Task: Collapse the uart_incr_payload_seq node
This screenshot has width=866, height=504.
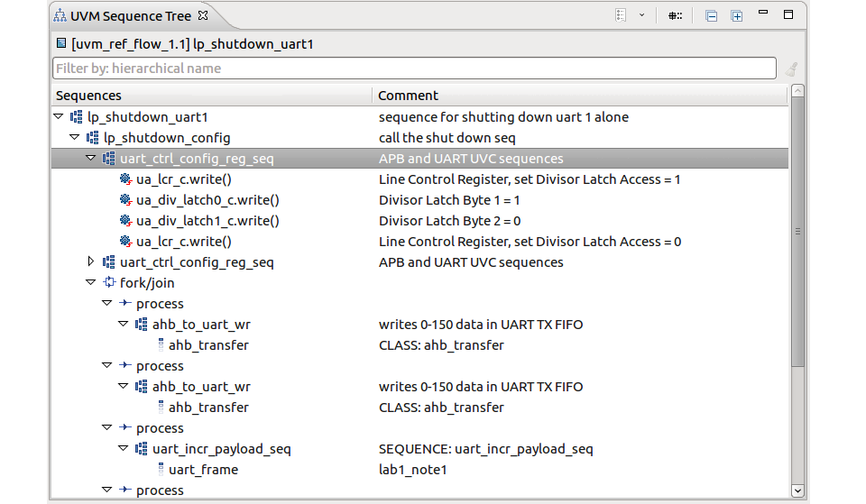Action: point(124,448)
